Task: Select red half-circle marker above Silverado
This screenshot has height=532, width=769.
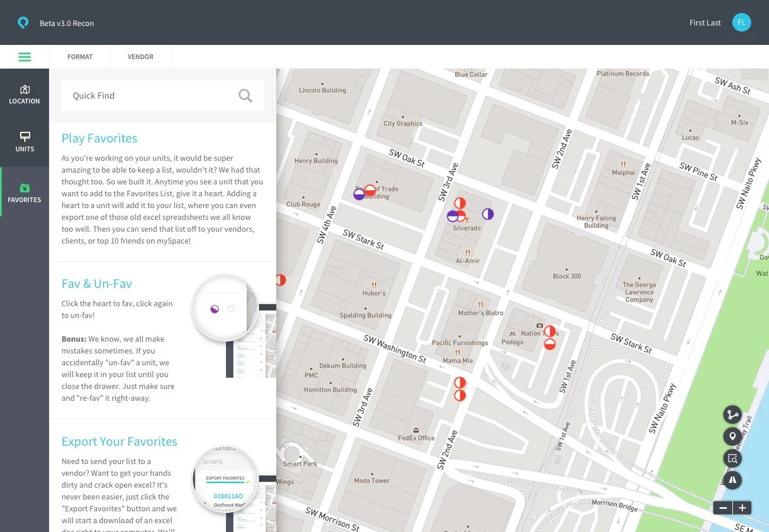Action: click(460, 203)
